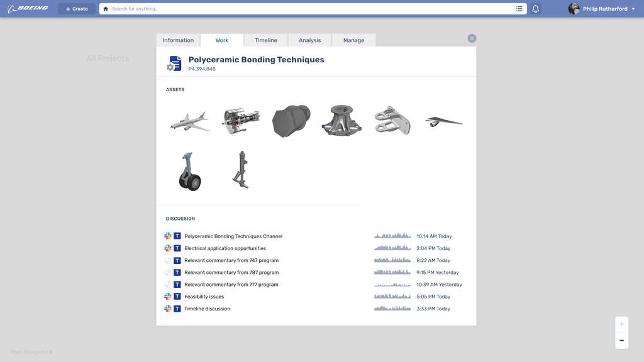This screenshot has width=644, height=362.
Task: Click Teams icon for 777 program commentary
Action: tap(177, 285)
